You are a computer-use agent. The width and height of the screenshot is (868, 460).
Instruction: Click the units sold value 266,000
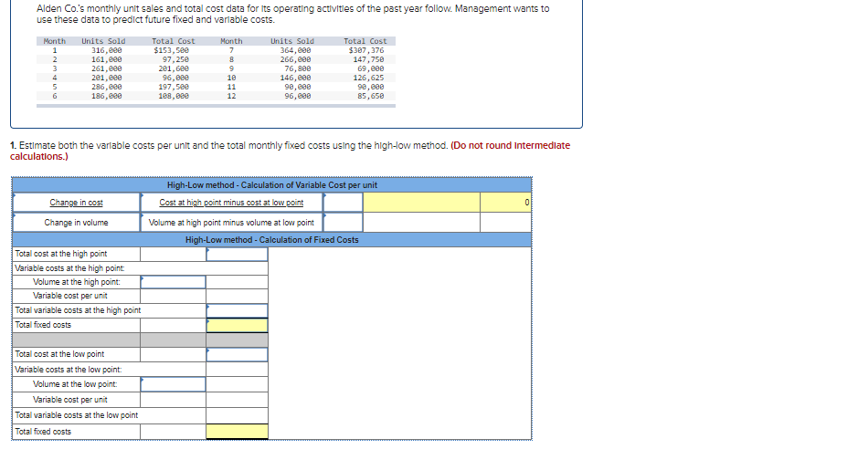coord(295,59)
